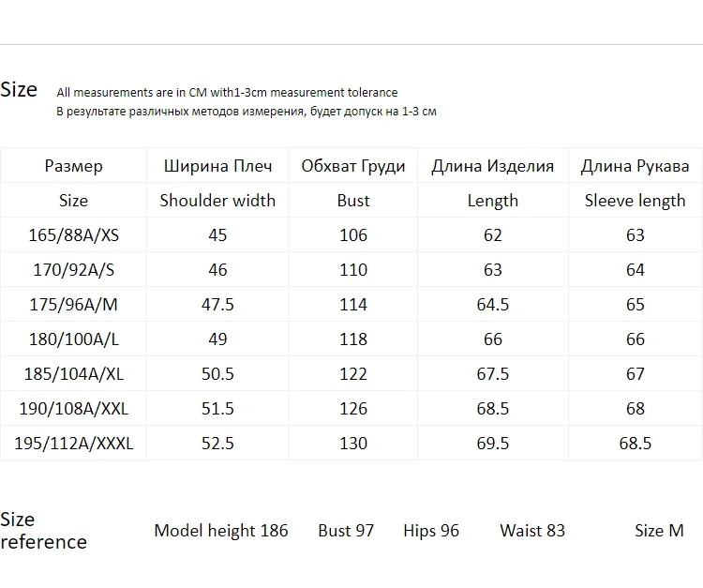This screenshot has width=703, height=588.
Task: Select the length value 67.5 cell
Action: pos(492,374)
